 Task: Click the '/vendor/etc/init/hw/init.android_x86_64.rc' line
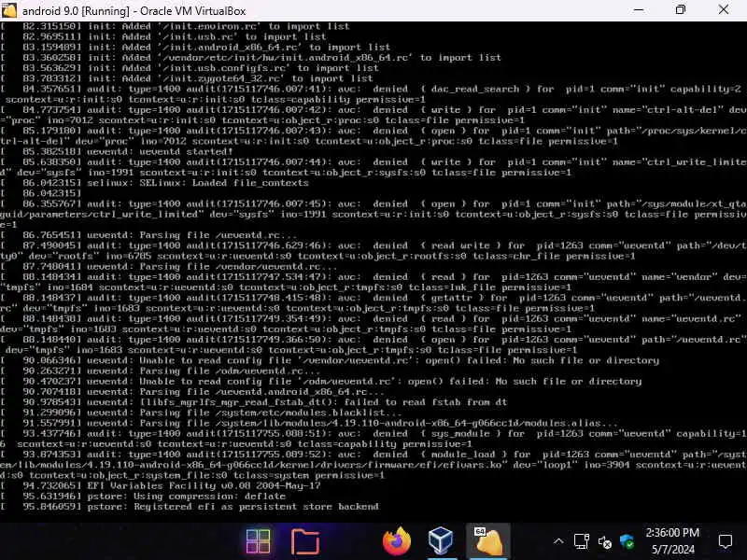point(250,58)
